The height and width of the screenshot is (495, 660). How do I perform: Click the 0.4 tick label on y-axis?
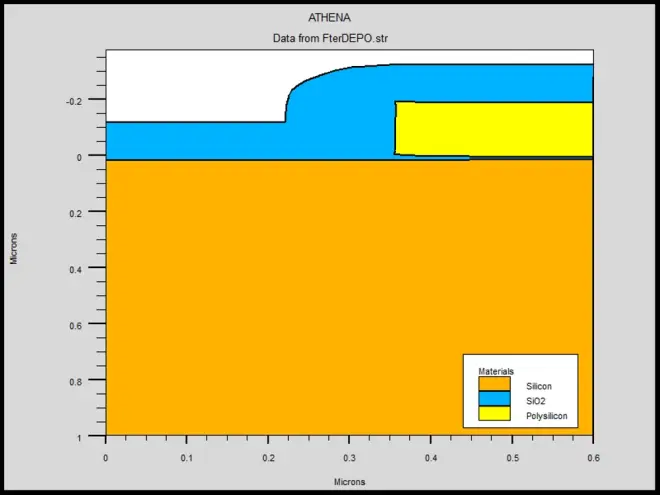(89, 269)
